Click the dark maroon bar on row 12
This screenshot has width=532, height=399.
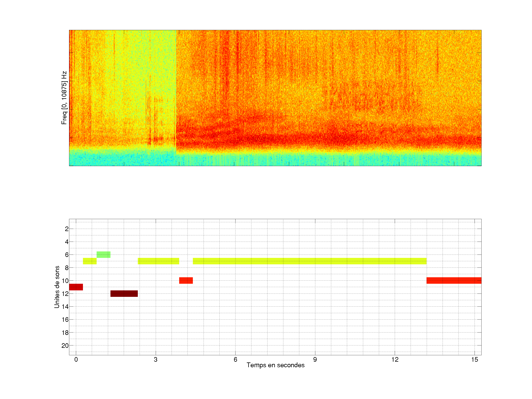pyautogui.click(x=124, y=293)
